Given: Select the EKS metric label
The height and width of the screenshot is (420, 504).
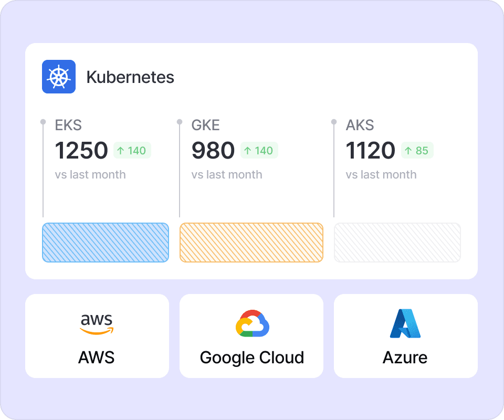Looking at the screenshot, I should [x=68, y=125].
